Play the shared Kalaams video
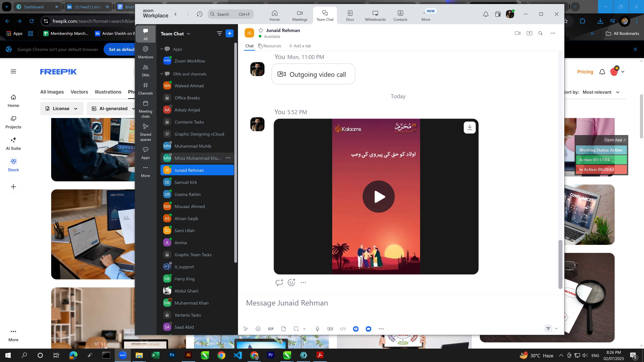The width and height of the screenshot is (644, 362). pyautogui.click(x=379, y=197)
